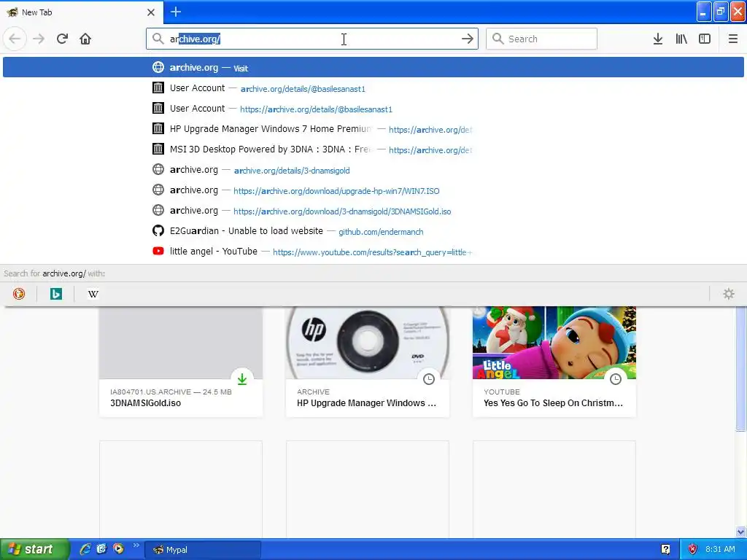Search with Bing engine icon

[x=56, y=294]
